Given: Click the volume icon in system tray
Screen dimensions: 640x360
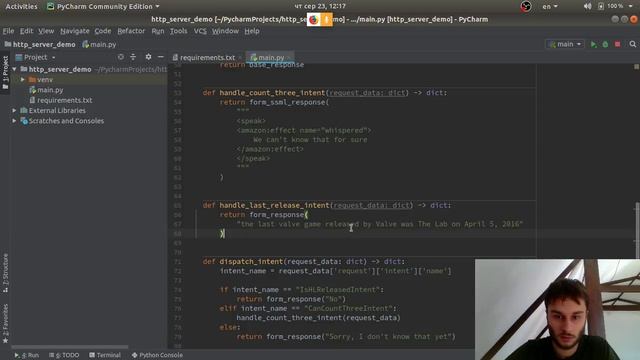Looking at the screenshot, I should point(587,7).
